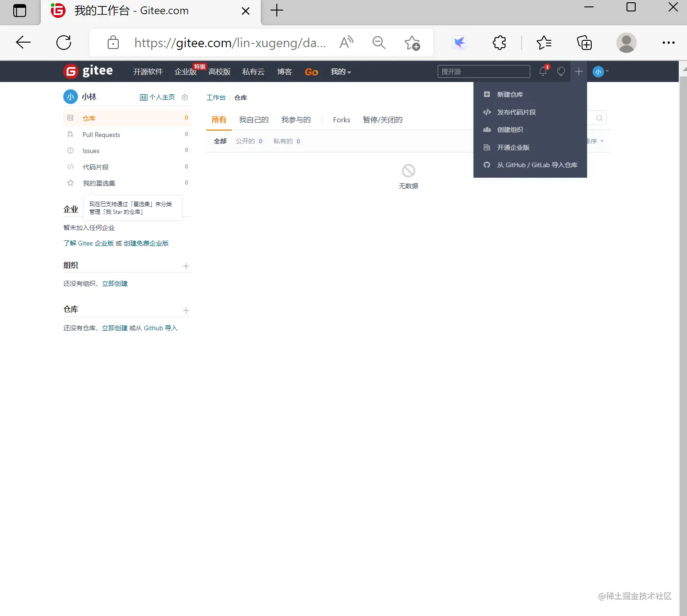Click the 创建免费企业版 link
The height and width of the screenshot is (616, 687).
[146, 243]
